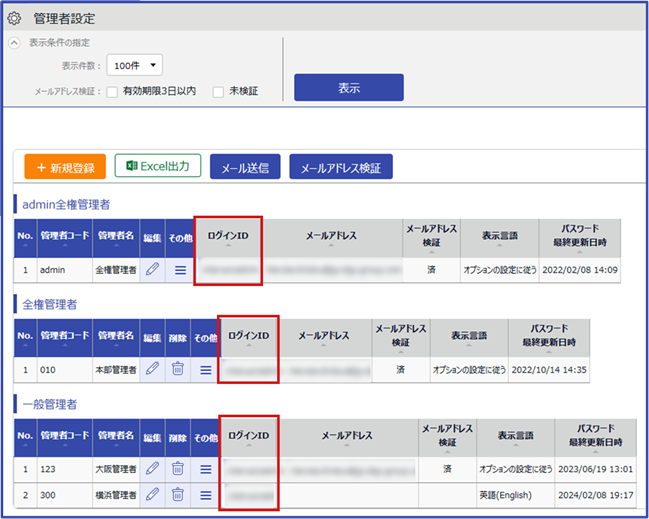
Task: Delete 本部管理者 using trash icon
Action: click(x=178, y=368)
